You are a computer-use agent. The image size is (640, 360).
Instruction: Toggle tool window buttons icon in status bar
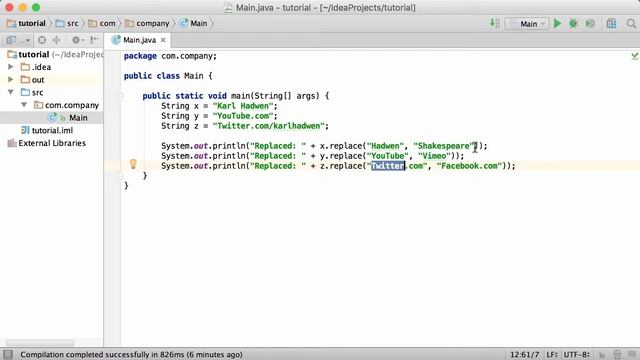tap(8, 354)
